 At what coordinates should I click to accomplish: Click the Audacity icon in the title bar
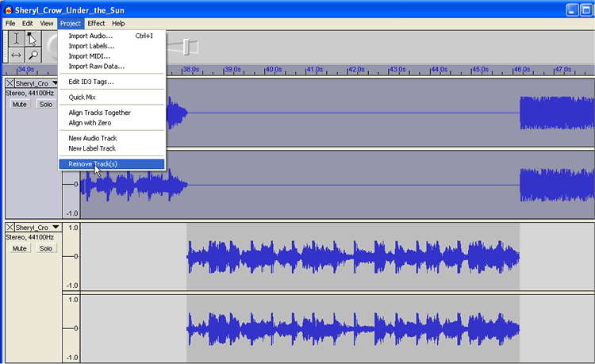coord(8,10)
